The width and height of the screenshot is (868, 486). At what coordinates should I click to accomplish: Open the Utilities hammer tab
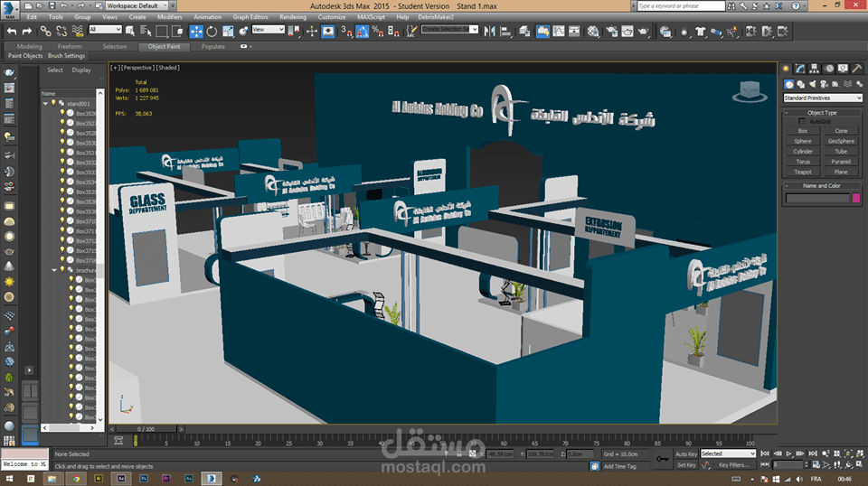coord(857,69)
